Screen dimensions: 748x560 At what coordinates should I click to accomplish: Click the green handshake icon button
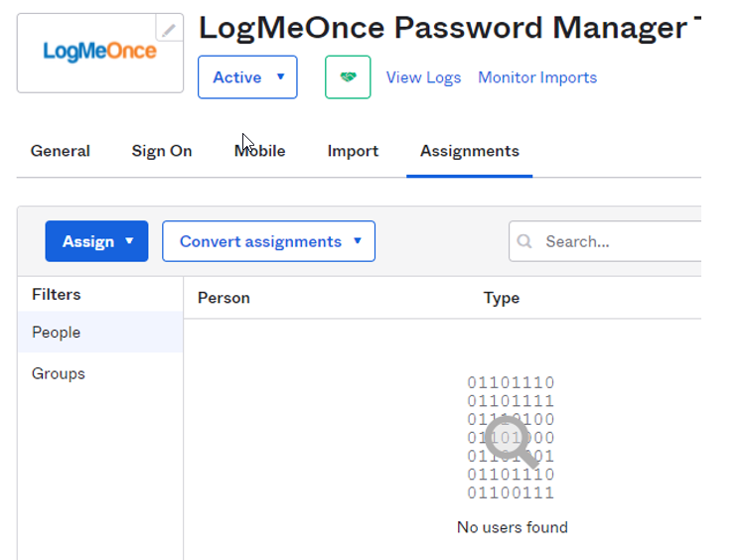point(348,77)
